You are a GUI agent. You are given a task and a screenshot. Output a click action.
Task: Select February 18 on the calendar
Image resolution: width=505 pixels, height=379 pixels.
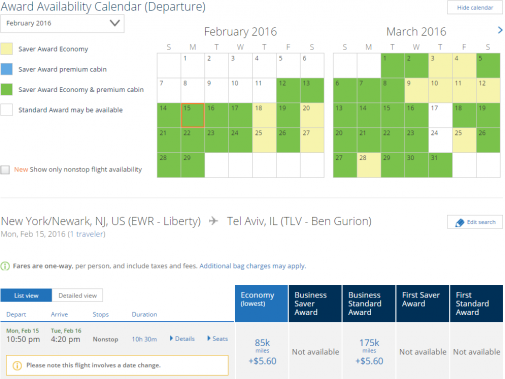[x=264, y=115]
